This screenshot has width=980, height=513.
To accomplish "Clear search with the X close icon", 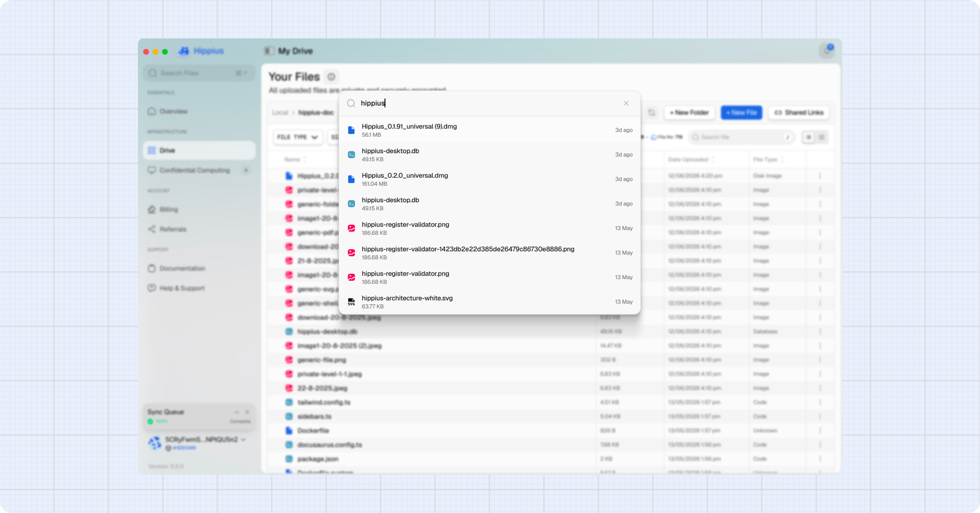I will point(626,103).
